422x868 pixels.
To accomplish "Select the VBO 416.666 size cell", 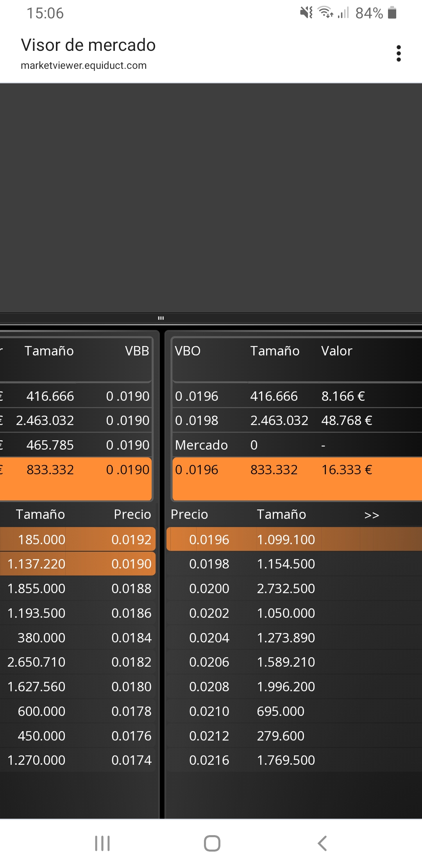I will pos(274,396).
